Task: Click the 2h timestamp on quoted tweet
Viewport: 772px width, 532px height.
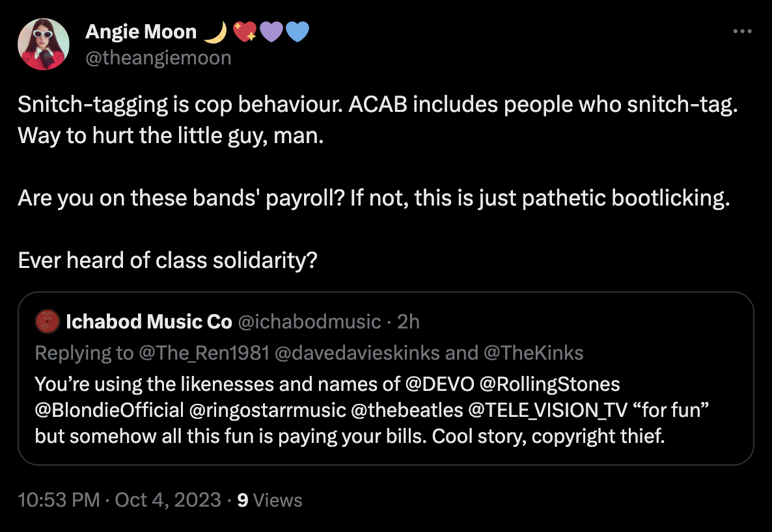Action: click(x=408, y=321)
